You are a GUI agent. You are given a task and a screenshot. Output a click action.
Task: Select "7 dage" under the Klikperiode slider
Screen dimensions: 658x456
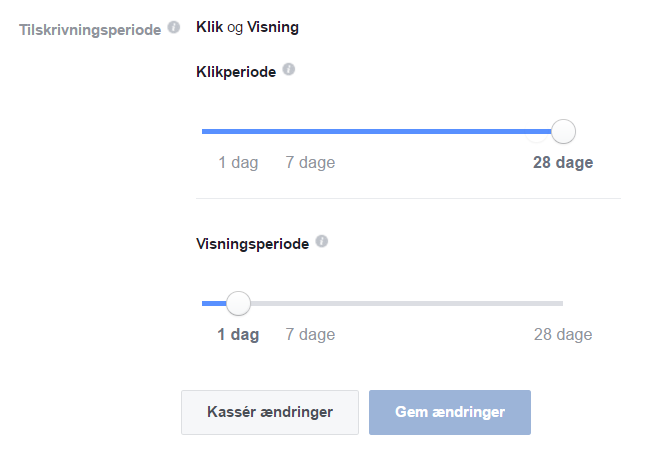click(x=310, y=163)
